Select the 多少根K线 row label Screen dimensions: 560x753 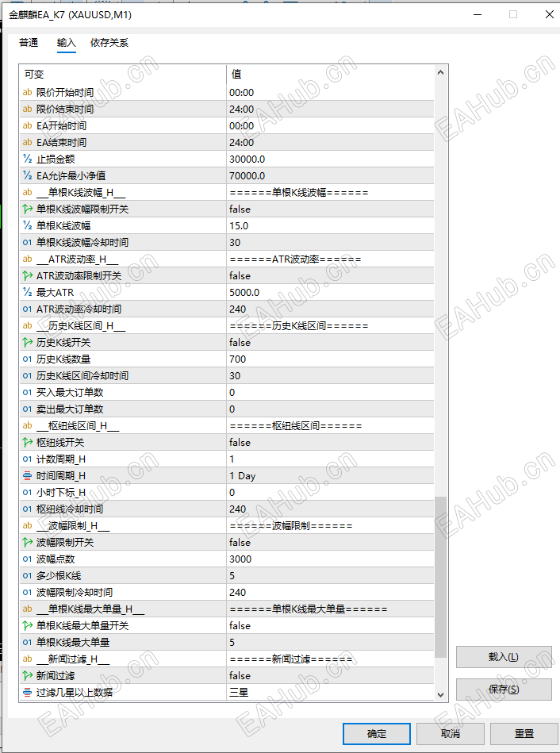pos(59,576)
